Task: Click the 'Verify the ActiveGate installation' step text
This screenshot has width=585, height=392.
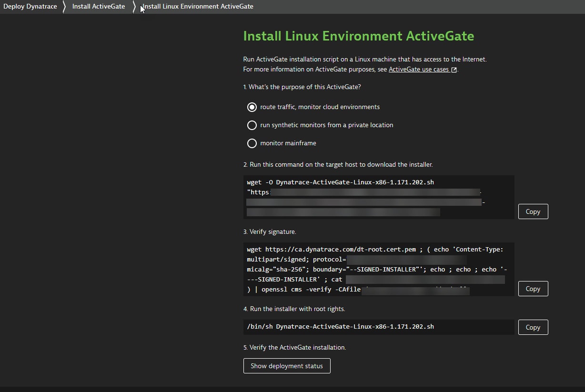Action: 294,347
